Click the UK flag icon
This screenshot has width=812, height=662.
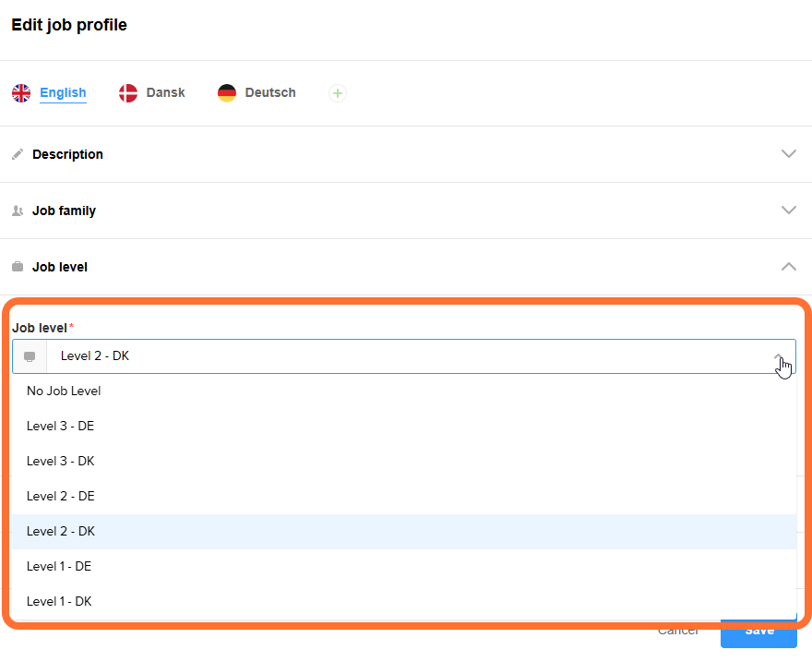21,93
